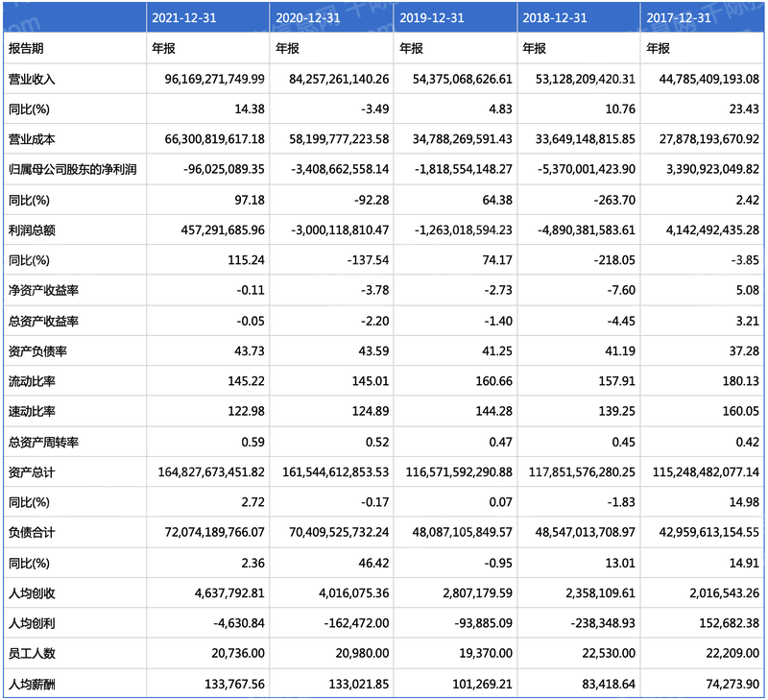
Task: Select revenue value 44,785,409,193.08
Action: tap(709, 79)
